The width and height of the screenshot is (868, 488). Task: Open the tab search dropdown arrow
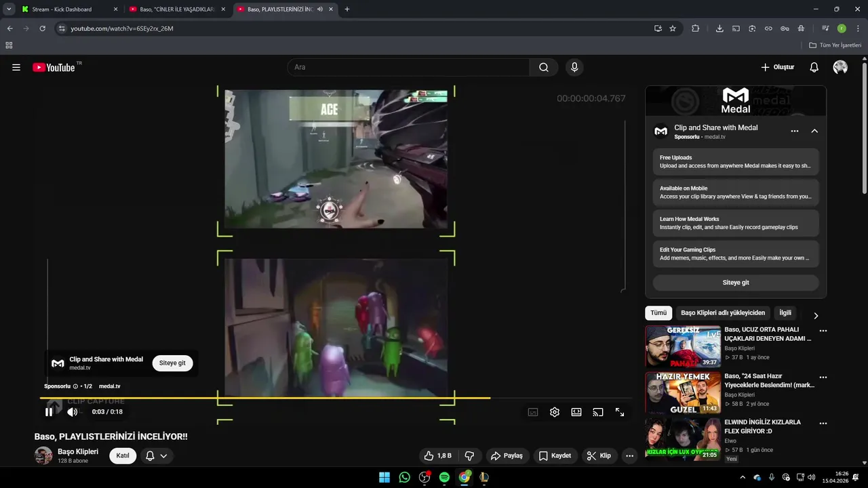[x=9, y=9]
